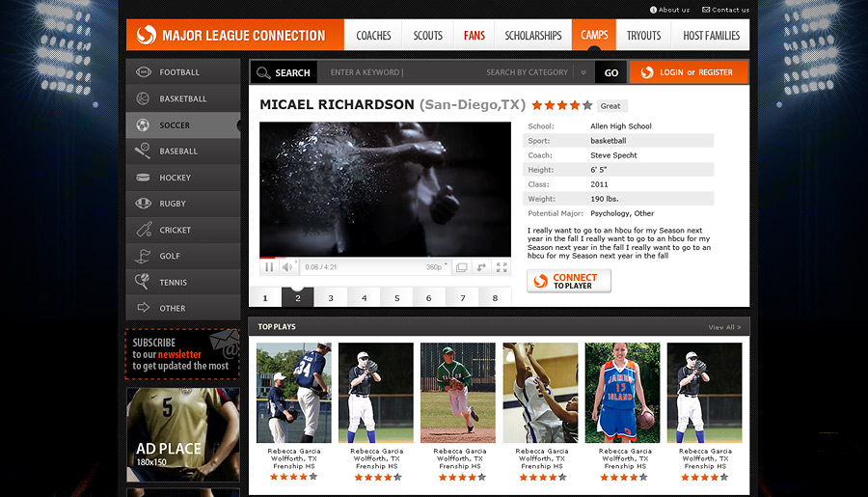This screenshot has height=497, width=868.
Task: Pause the video player
Action: click(x=269, y=267)
